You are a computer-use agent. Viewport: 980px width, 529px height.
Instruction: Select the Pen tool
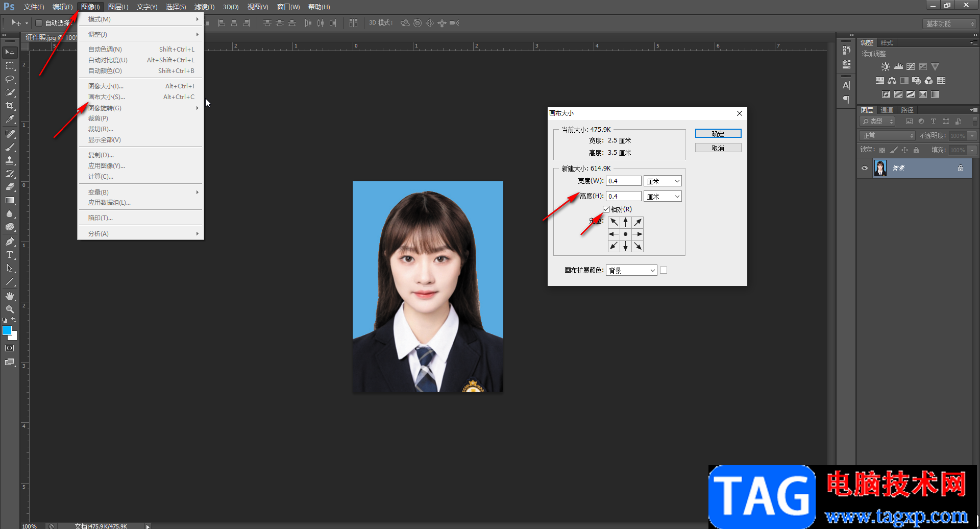pyautogui.click(x=10, y=242)
